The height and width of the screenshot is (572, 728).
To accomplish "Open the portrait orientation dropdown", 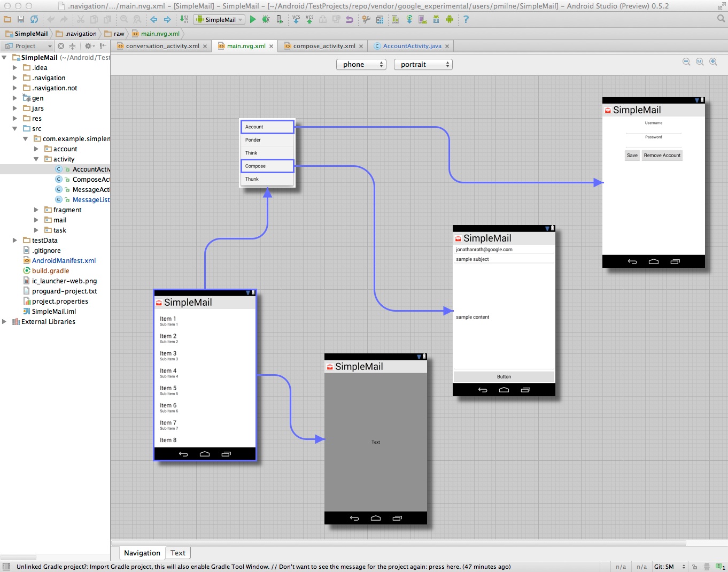I will point(423,65).
